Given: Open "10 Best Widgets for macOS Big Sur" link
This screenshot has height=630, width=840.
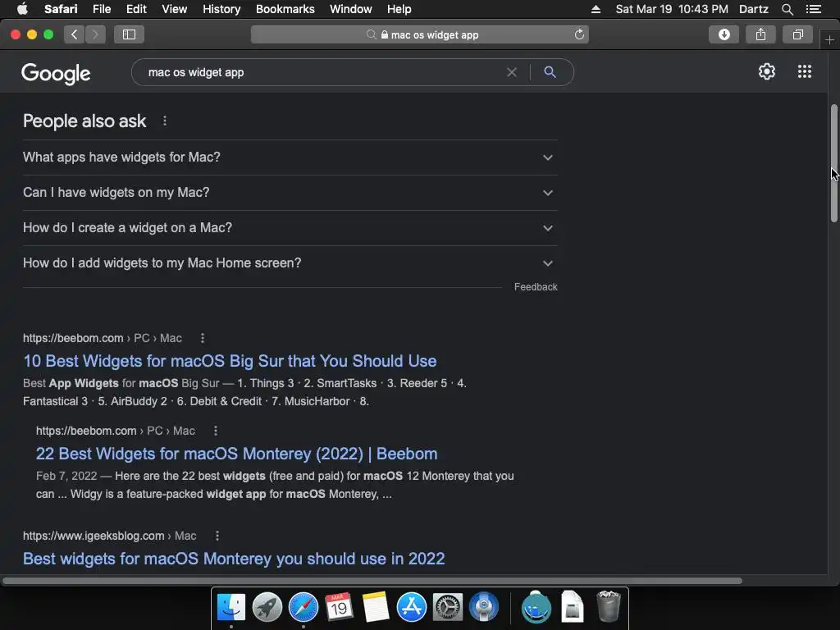Looking at the screenshot, I should pyautogui.click(x=230, y=361).
